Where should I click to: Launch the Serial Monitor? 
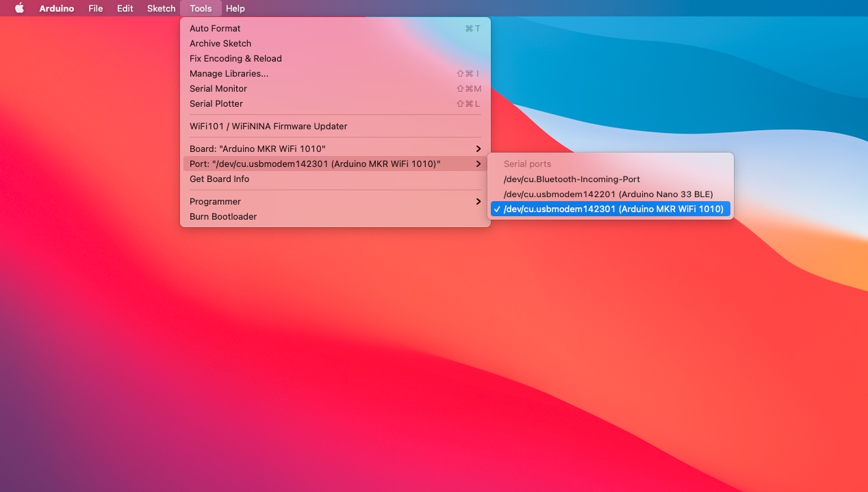point(218,89)
